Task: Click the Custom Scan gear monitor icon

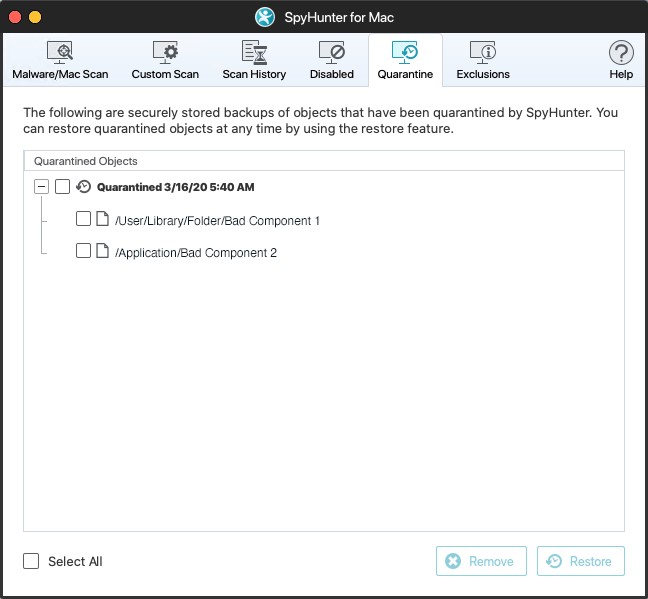Action: click(x=165, y=53)
